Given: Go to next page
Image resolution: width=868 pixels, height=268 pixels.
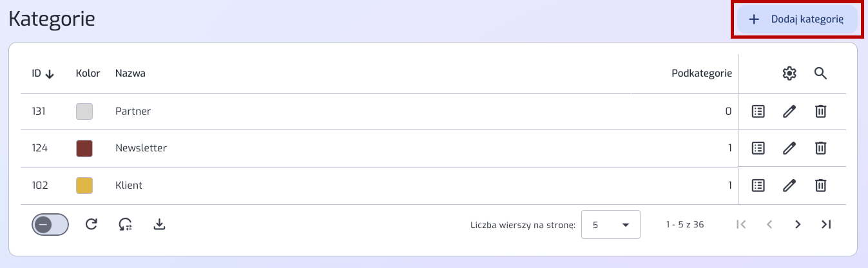Looking at the screenshot, I should pyautogui.click(x=798, y=224).
